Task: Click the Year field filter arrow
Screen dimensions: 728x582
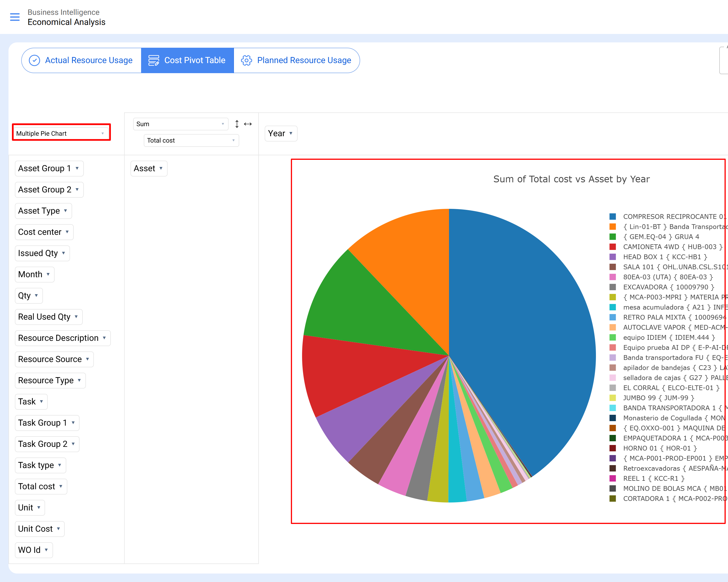Action: [291, 134]
